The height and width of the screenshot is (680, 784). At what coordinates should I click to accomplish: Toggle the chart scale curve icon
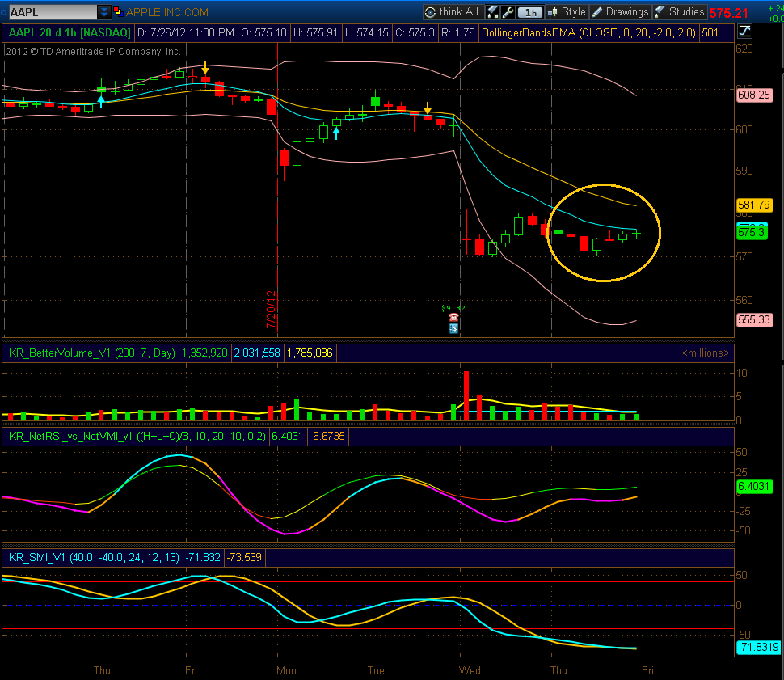click(744, 32)
